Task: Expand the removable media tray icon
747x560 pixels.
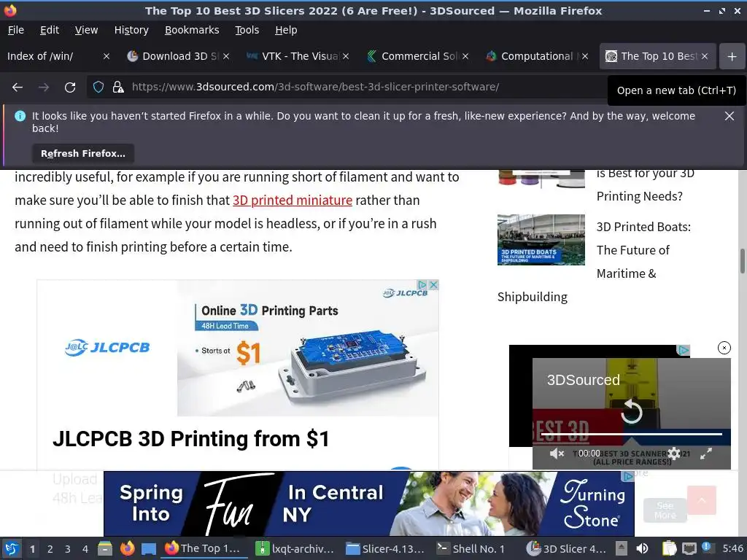Action: [x=622, y=548]
